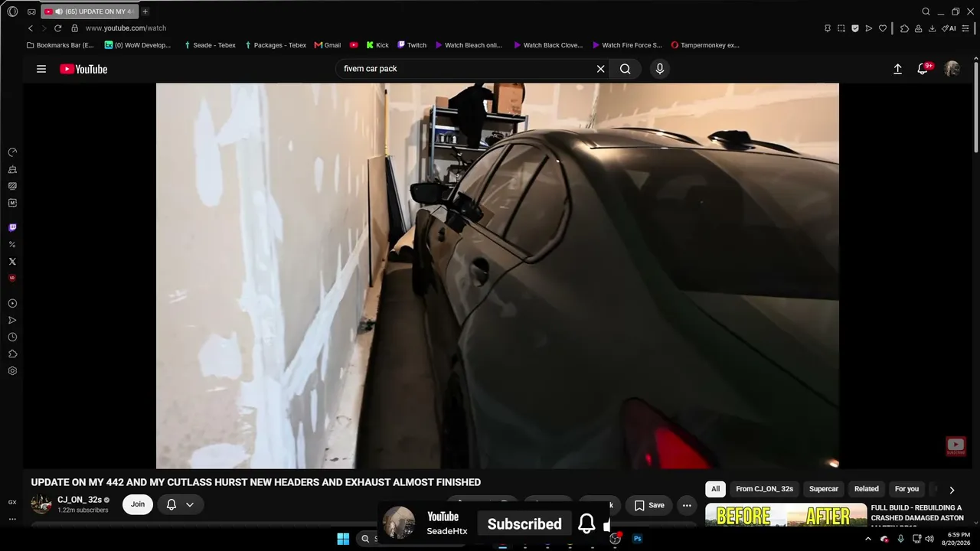Open the more actions three-dot menu
The height and width of the screenshot is (551, 980).
[687, 505]
